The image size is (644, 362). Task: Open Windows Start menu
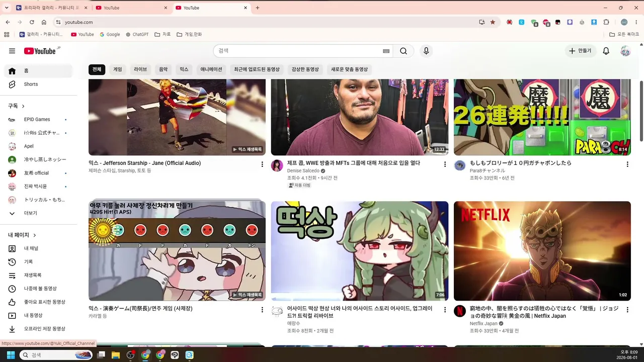pos(11,355)
